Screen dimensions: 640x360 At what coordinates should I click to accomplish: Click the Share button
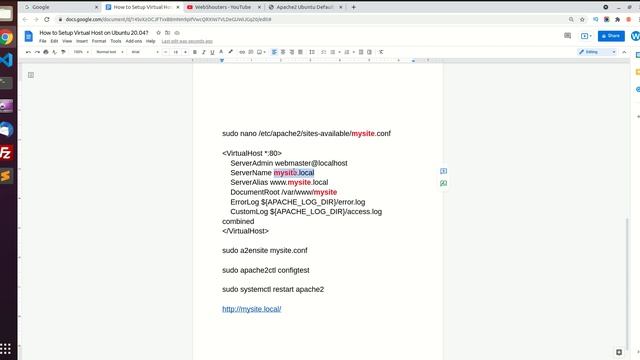611,36
